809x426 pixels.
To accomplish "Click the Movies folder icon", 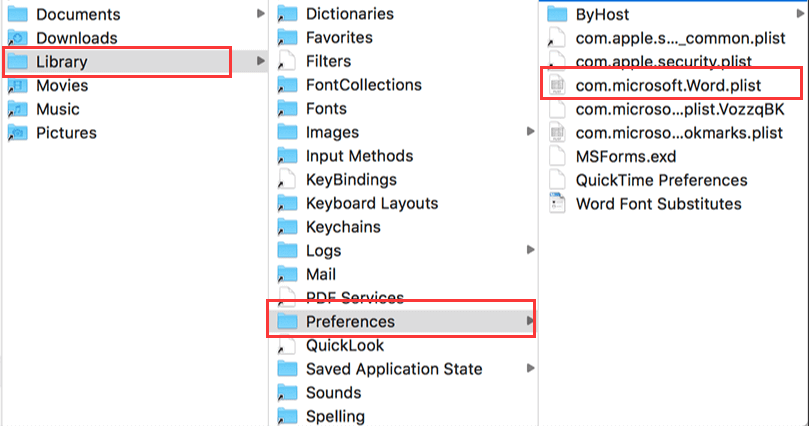I will coord(18,85).
